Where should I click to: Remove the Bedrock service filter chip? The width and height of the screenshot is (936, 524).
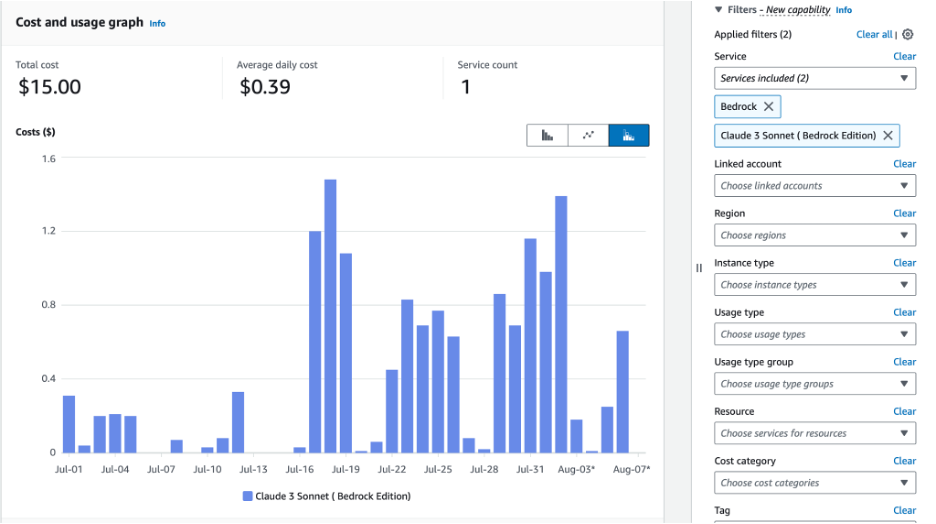point(768,106)
